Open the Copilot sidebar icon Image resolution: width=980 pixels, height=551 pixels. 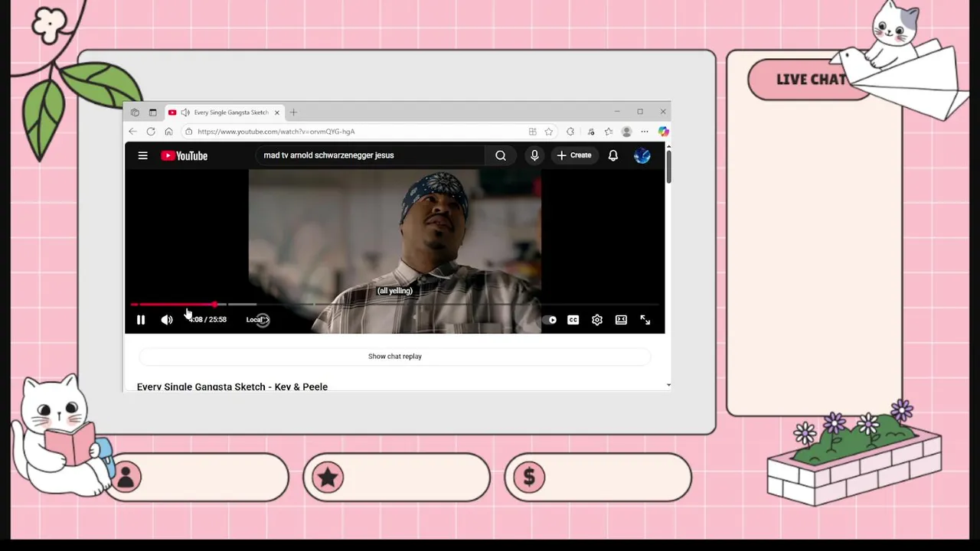[x=663, y=132]
